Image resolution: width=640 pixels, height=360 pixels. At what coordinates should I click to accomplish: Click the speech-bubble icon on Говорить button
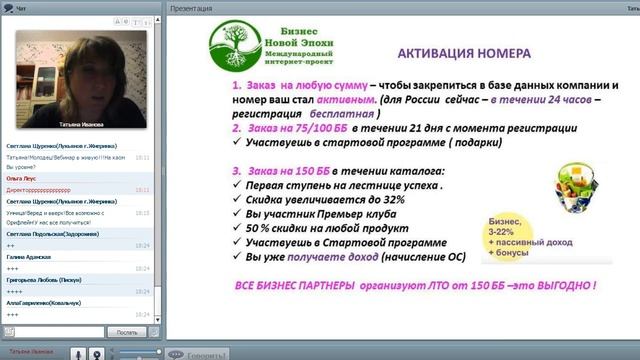pyautogui.click(x=176, y=355)
